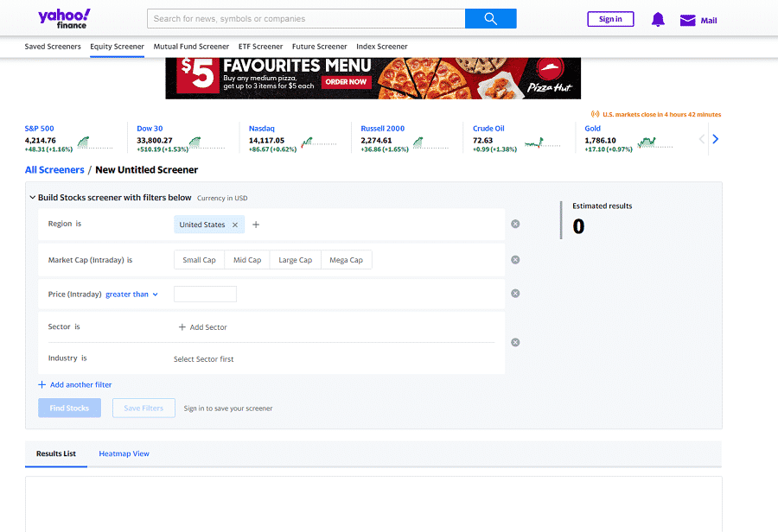Remove the Region filter row
778x532 pixels.
click(x=515, y=225)
